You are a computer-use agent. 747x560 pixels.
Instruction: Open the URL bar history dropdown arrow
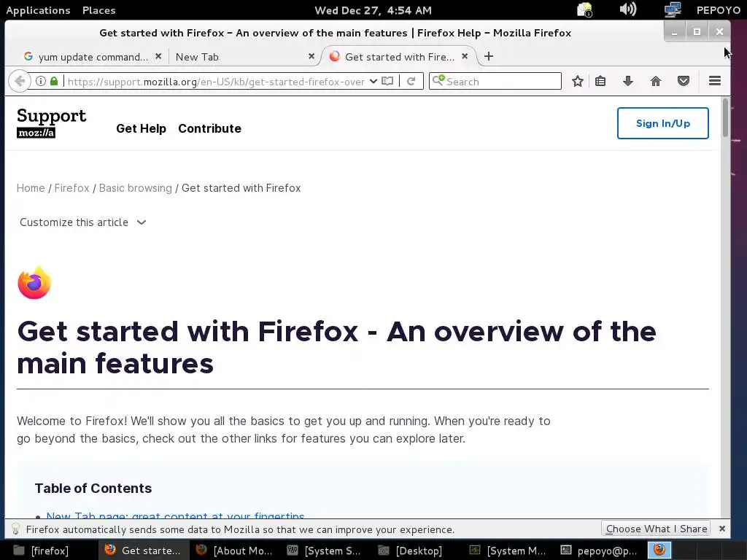[373, 82]
